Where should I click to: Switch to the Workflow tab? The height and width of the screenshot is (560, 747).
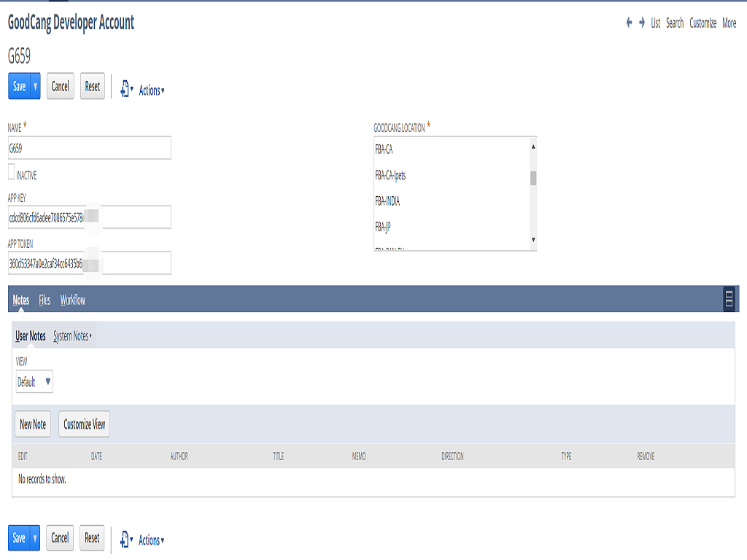tap(73, 300)
